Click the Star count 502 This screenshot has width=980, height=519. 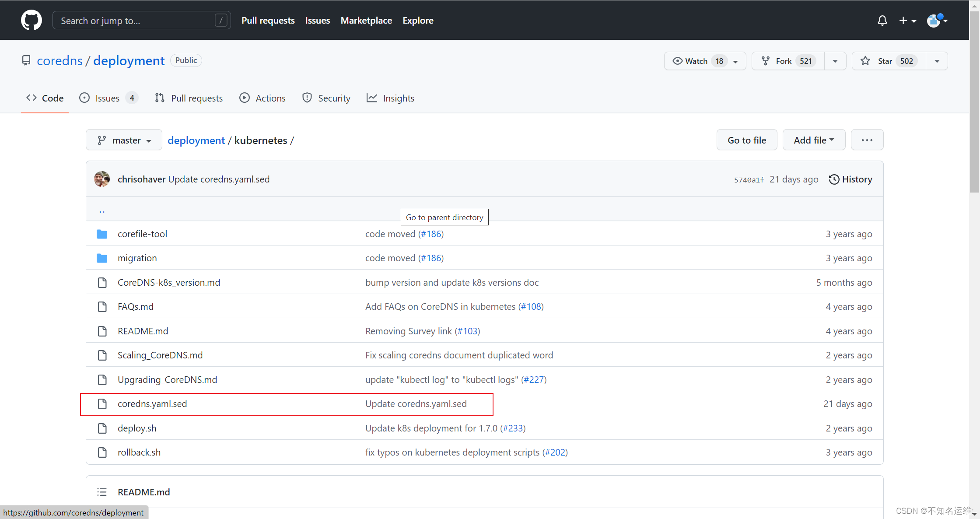(x=906, y=61)
